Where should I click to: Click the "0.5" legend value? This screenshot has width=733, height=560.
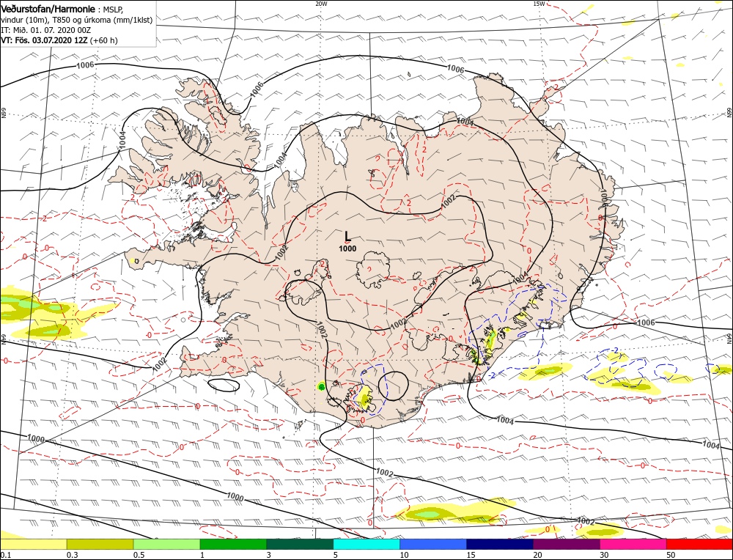[138, 555]
